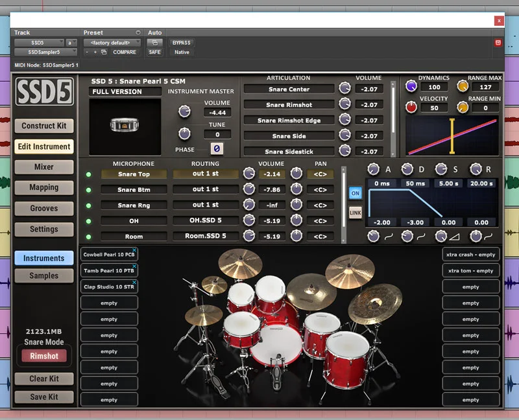The width and height of the screenshot is (519, 420).
Task: Click the preset copy settings icon
Action: tap(104, 52)
